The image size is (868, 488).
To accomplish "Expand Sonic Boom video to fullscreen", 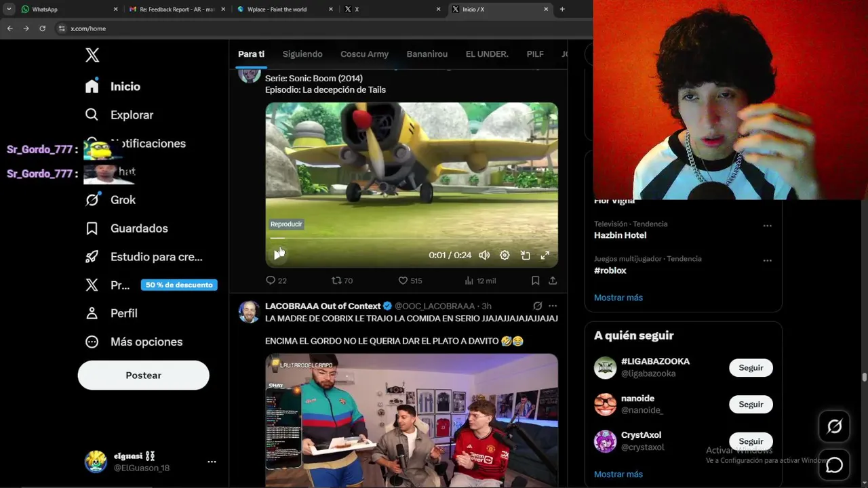I will click(545, 256).
